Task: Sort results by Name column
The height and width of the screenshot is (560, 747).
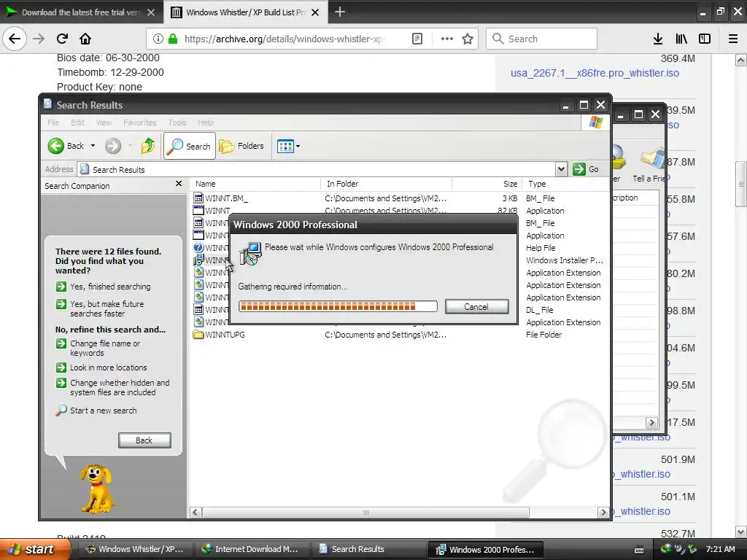Action: [255, 184]
